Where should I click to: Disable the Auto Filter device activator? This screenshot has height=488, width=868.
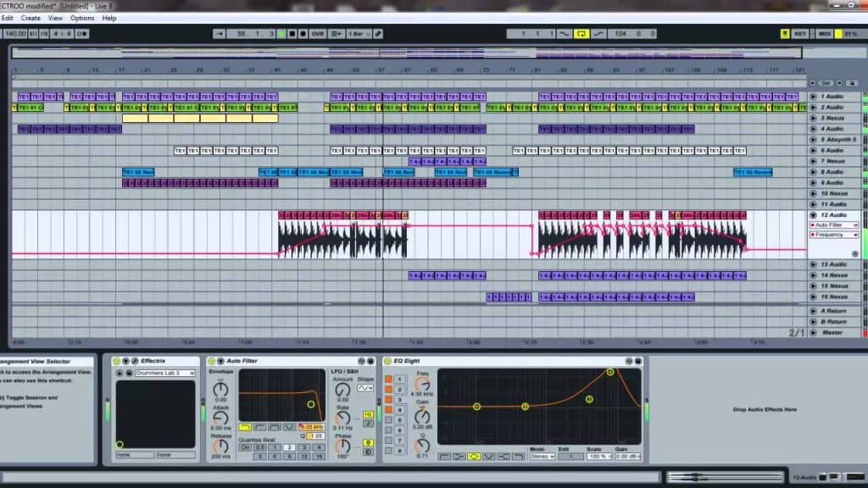click(211, 361)
